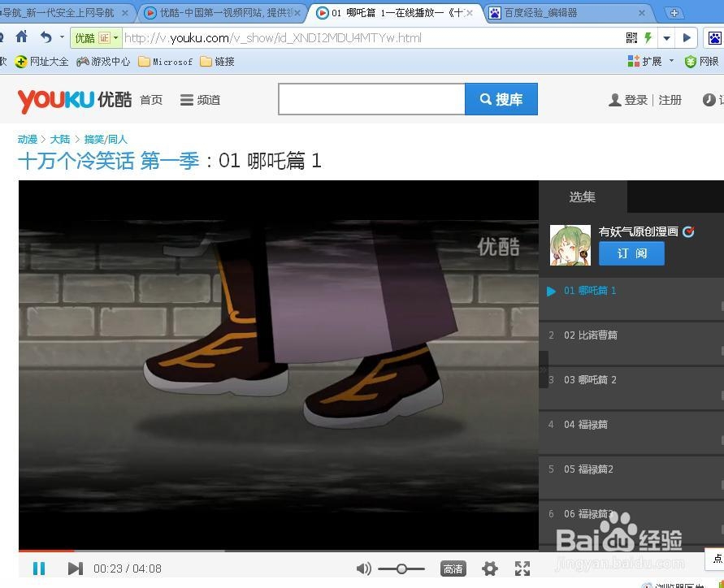Open a new browser tab
724x588 pixels.
click(674, 13)
